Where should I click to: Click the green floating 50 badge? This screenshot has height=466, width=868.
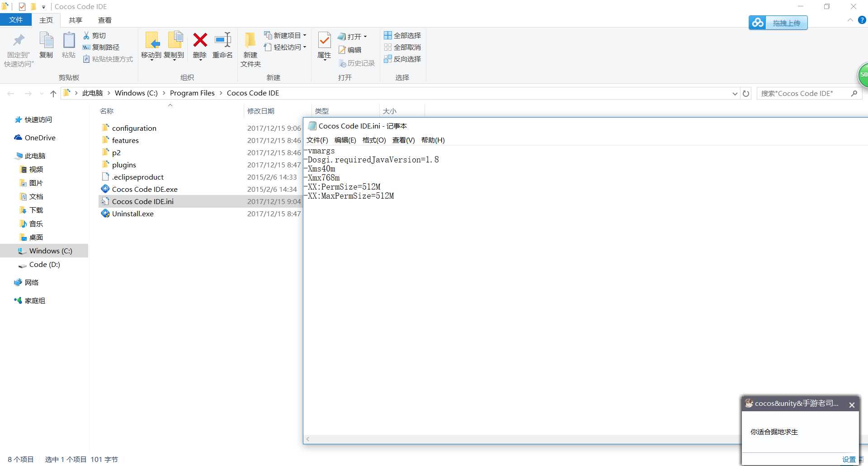863,75
